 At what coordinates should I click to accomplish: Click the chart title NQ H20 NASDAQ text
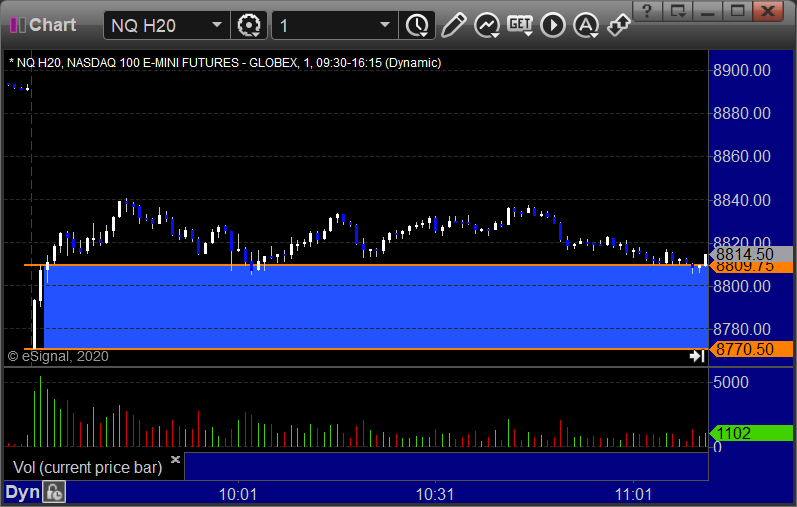pyautogui.click(x=225, y=63)
